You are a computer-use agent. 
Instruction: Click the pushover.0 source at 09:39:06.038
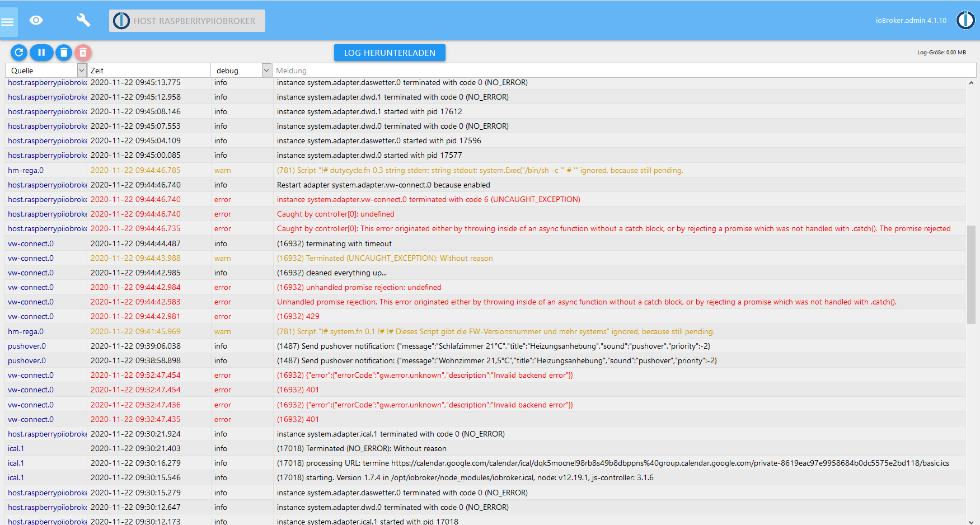click(x=27, y=346)
